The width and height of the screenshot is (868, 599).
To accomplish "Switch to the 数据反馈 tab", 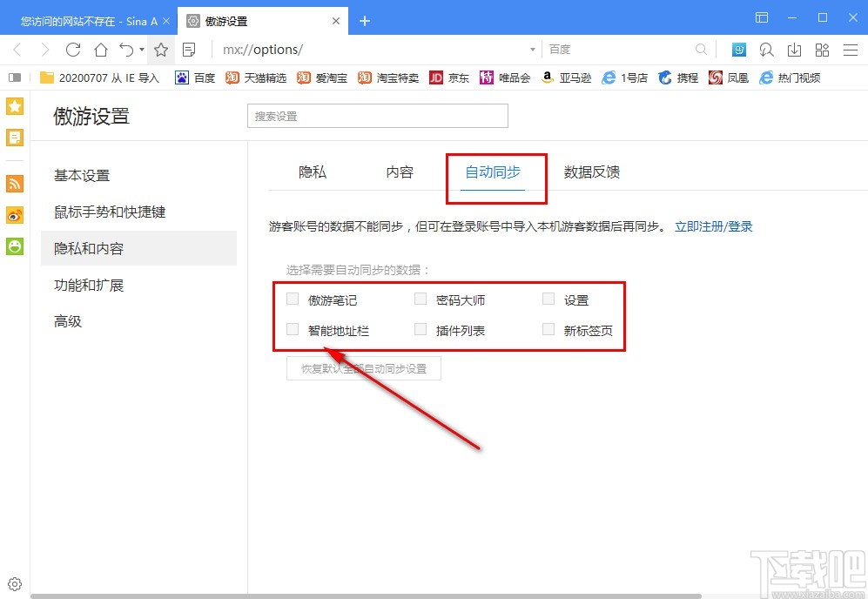I will [592, 172].
